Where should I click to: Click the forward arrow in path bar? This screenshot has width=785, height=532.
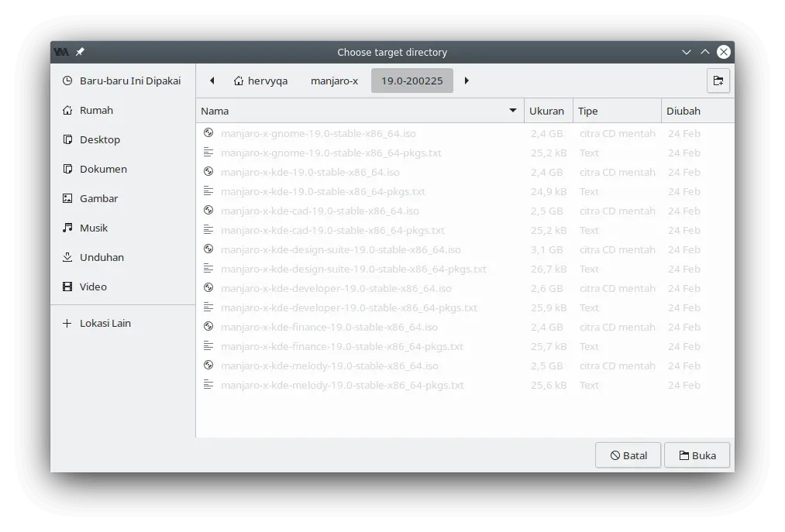coord(467,81)
